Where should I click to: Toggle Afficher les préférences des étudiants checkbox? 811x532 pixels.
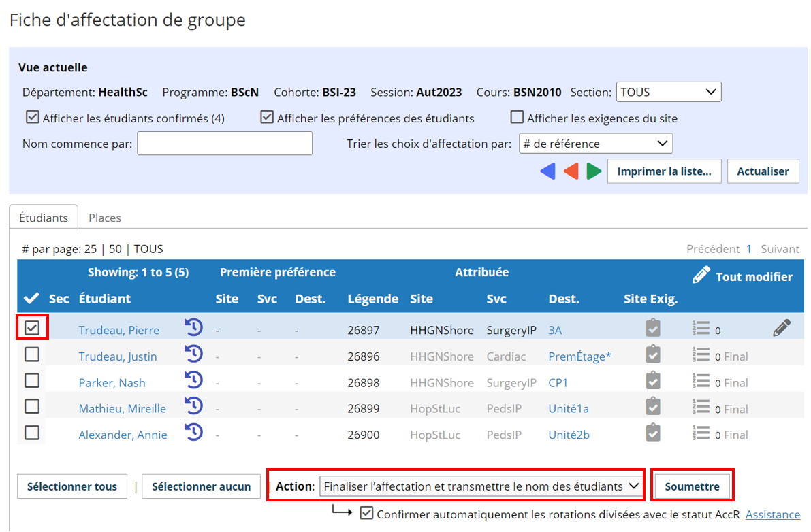pos(267,117)
